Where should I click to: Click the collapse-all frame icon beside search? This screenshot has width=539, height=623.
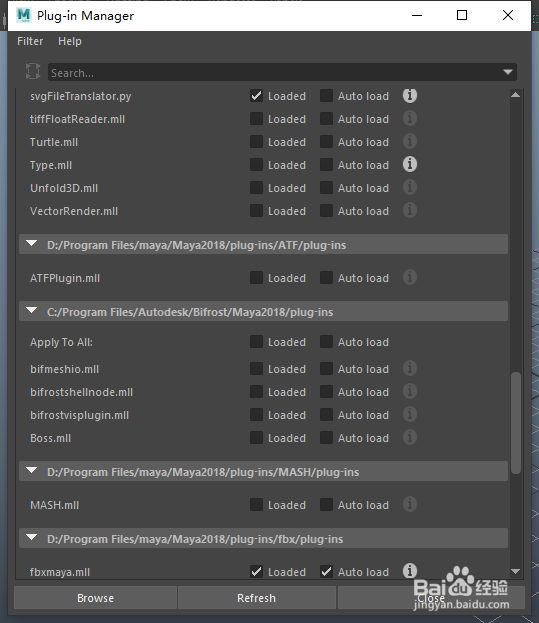tap(33, 72)
